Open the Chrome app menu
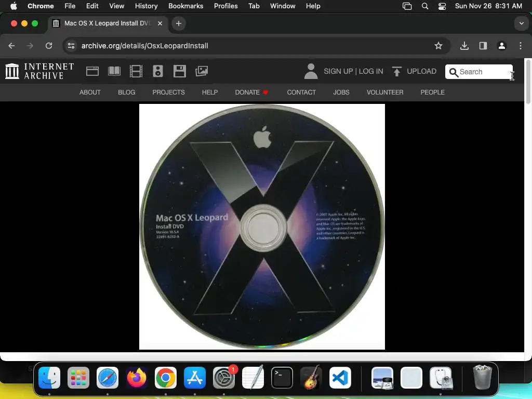This screenshot has width=532, height=399. (41, 6)
